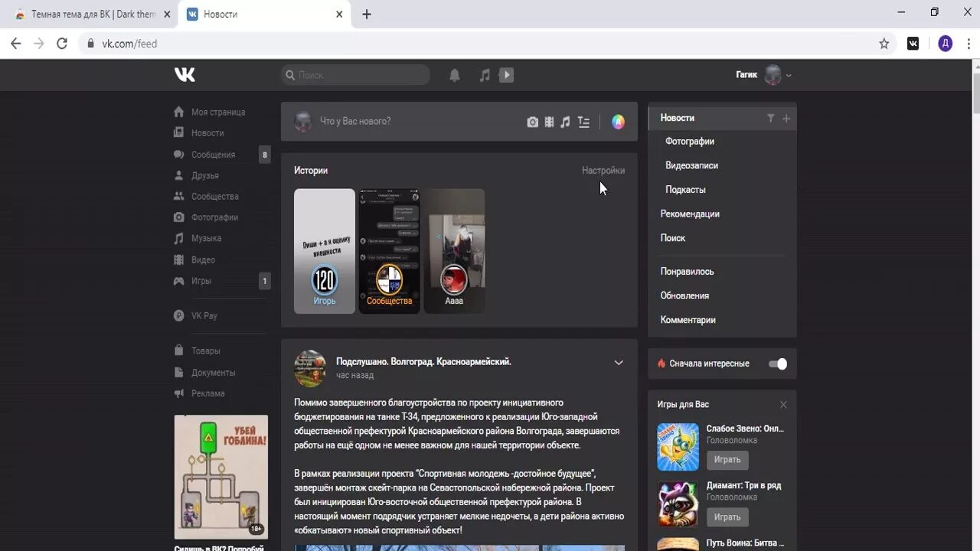Attach audio in the new post box

(x=565, y=122)
